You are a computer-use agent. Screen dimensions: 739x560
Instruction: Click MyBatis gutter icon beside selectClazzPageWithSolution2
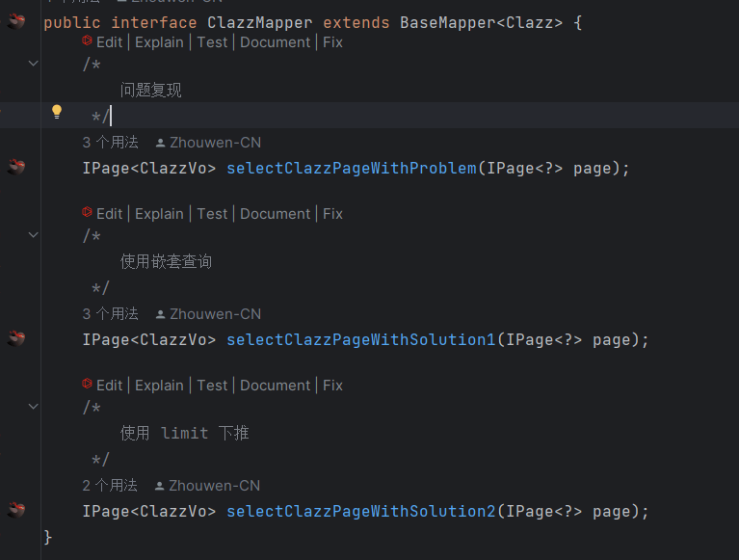(16, 510)
